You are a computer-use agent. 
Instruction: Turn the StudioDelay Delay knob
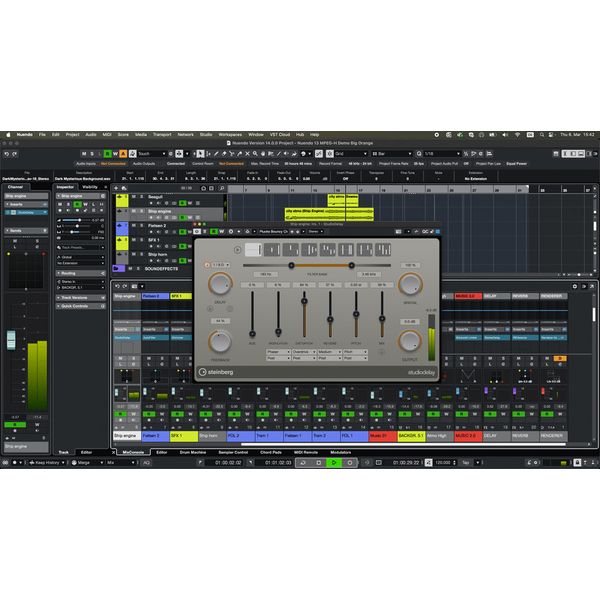[x=220, y=285]
